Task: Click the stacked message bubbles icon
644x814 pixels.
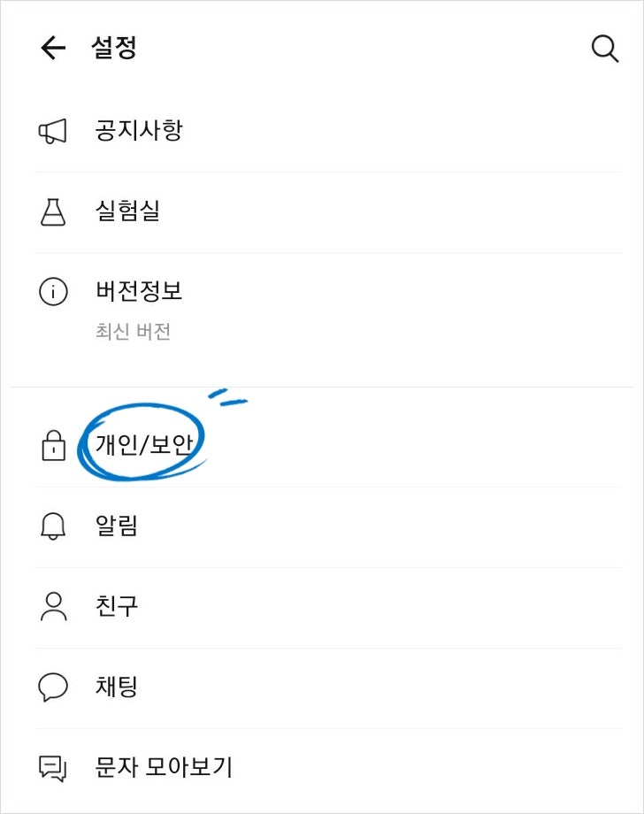Action: tap(53, 768)
